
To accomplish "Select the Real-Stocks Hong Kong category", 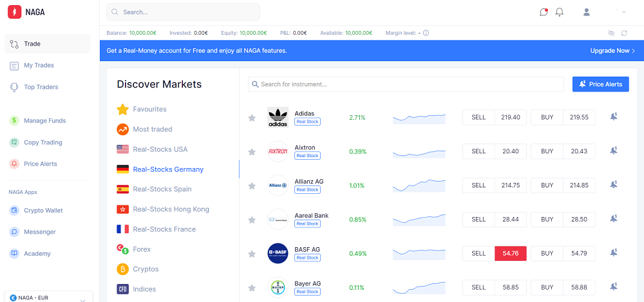I will point(163,209).
